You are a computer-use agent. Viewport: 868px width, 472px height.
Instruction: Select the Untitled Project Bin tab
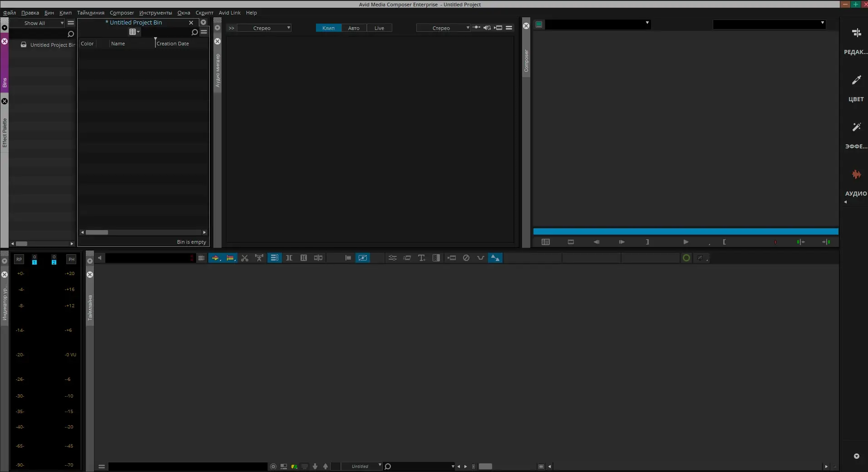(x=134, y=22)
